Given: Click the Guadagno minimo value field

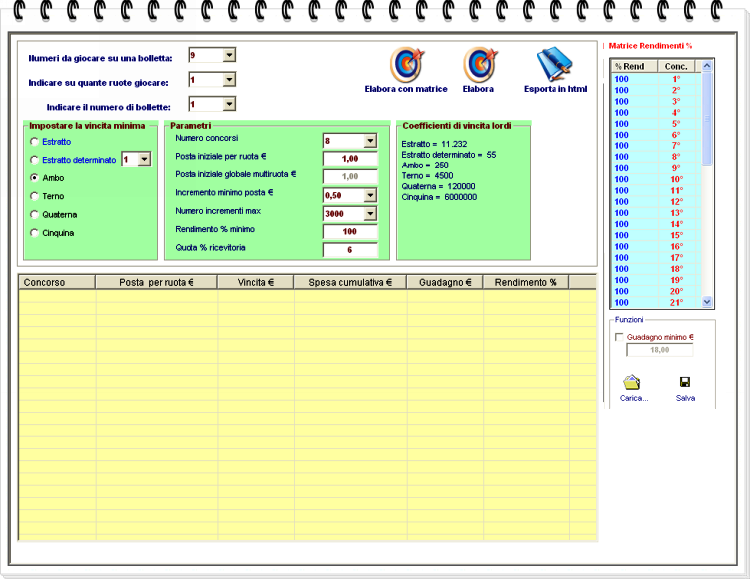Looking at the screenshot, I should [x=660, y=350].
